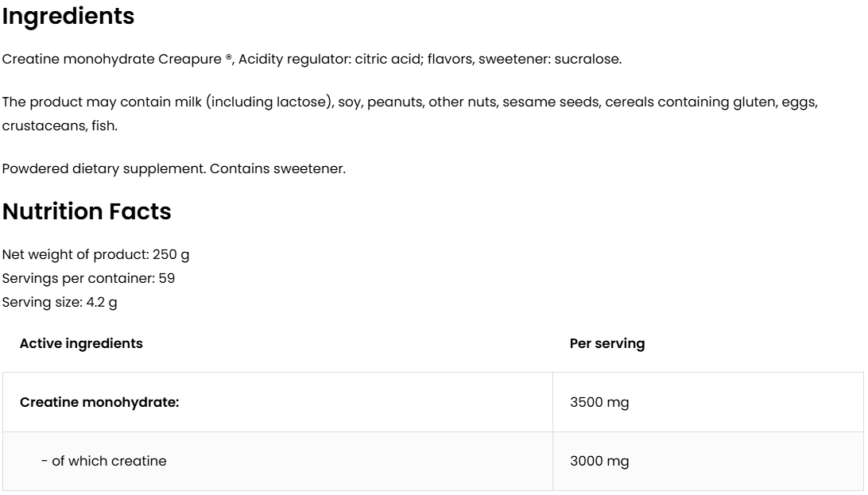Screen dimensions: 868x495
Task: Click the Ingredients heading
Action: pyautogui.click(x=68, y=17)
